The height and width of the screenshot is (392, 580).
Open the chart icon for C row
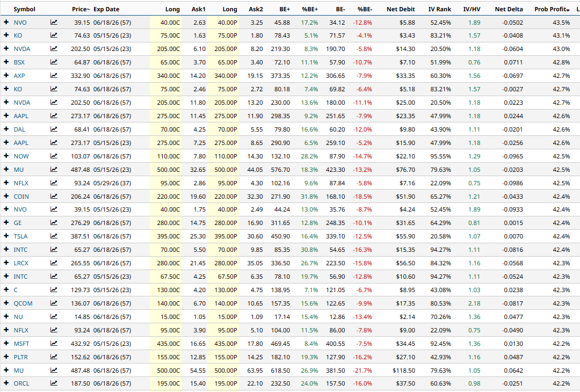[x=54, y=290]
